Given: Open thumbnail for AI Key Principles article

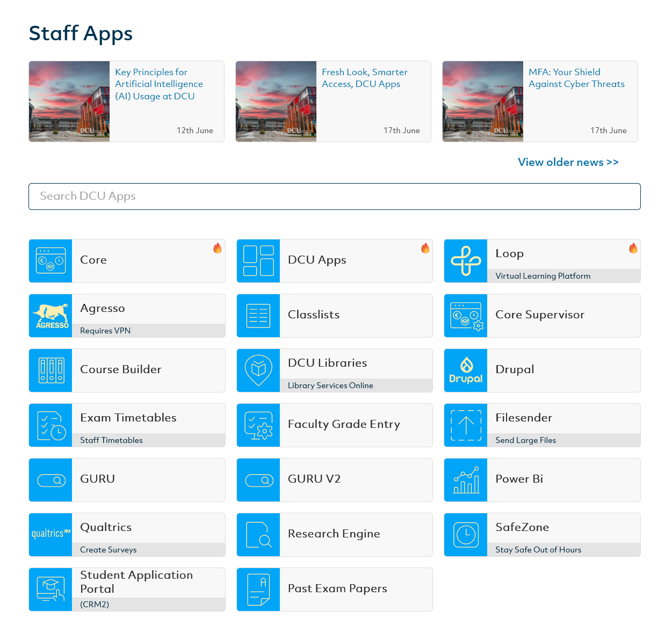Looking at the screenshot, I should [x=69, y=101].
